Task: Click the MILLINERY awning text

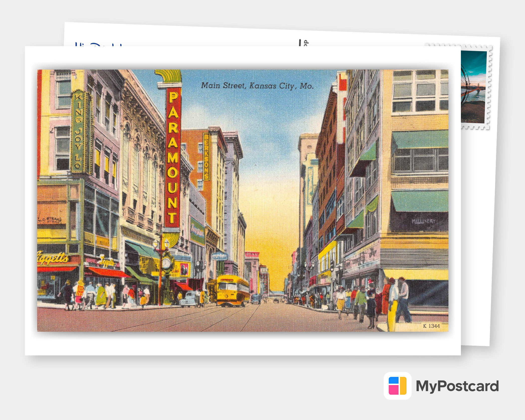Action: (423, 221)
